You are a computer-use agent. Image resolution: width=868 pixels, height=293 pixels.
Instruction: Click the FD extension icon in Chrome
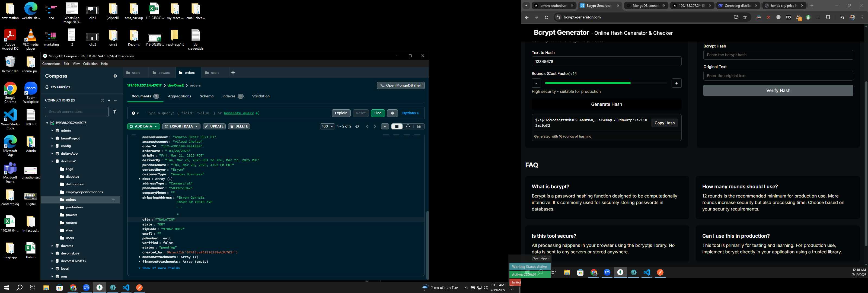789,18
